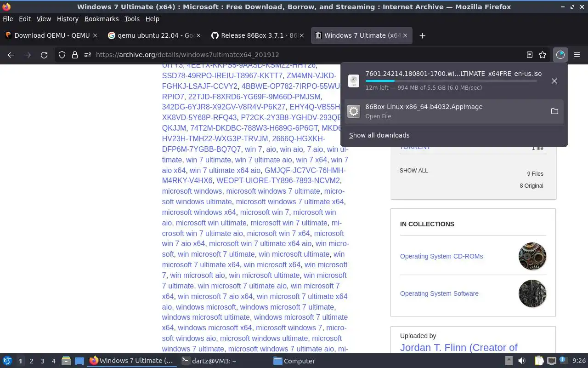Toggle reader view for page
The height and width of the screenshot is (368, 588).
530,55
